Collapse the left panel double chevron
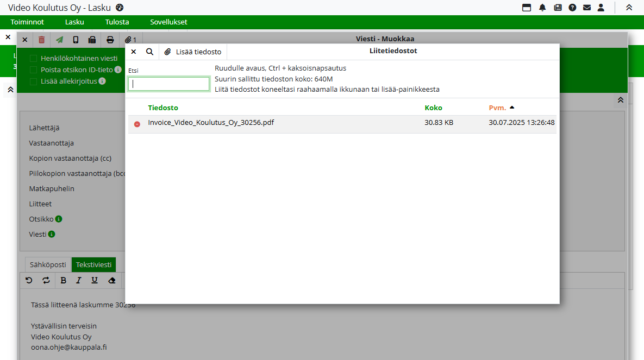 pyautogui.click(x=10, y=90)
